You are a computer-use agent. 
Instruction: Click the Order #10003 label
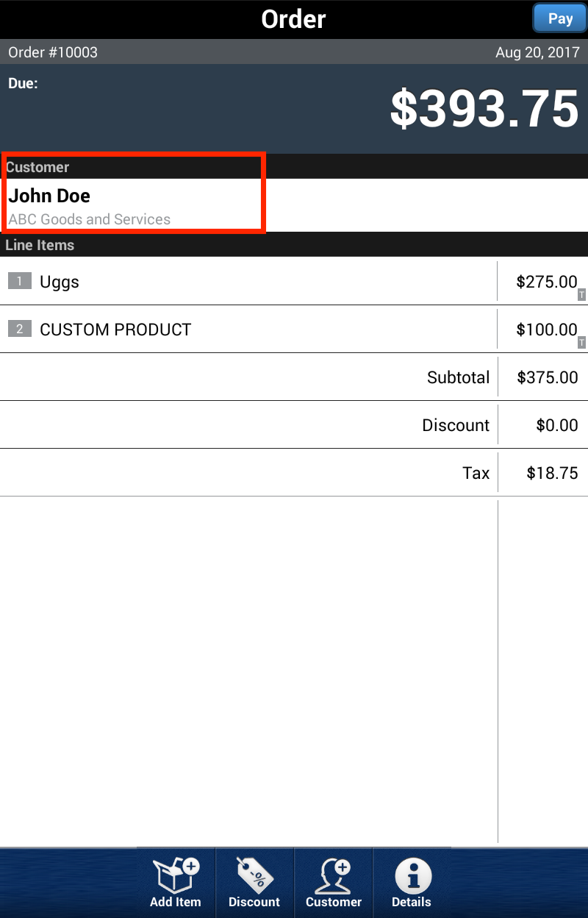53,52
